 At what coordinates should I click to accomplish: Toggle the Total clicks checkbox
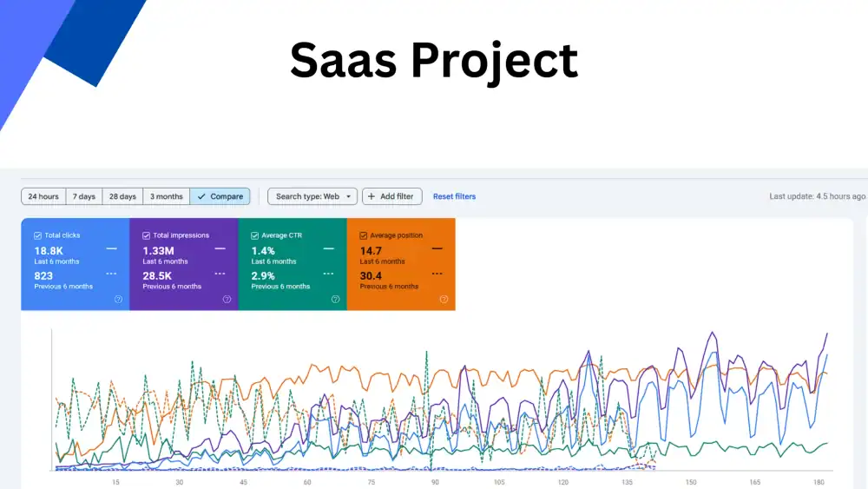[37, 235]
